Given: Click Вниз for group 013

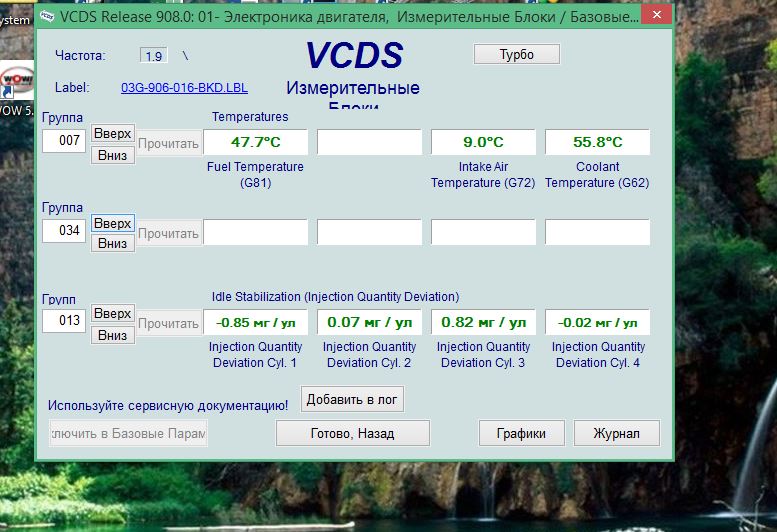Looking at the screenshot, I should tap(113, 335).
